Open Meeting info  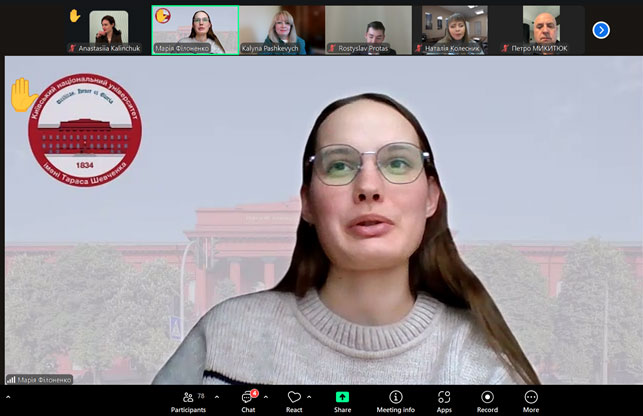click(x=395, y=400)
